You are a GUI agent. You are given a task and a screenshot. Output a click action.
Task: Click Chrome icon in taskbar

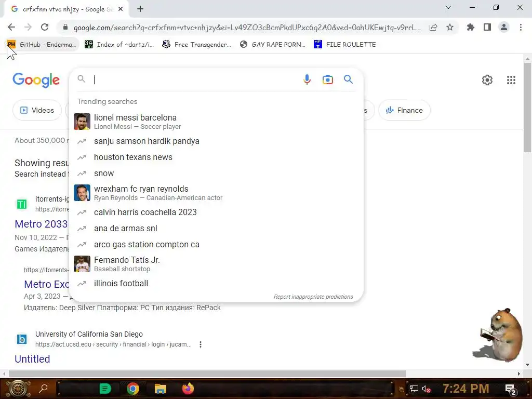tap(133, 389)
